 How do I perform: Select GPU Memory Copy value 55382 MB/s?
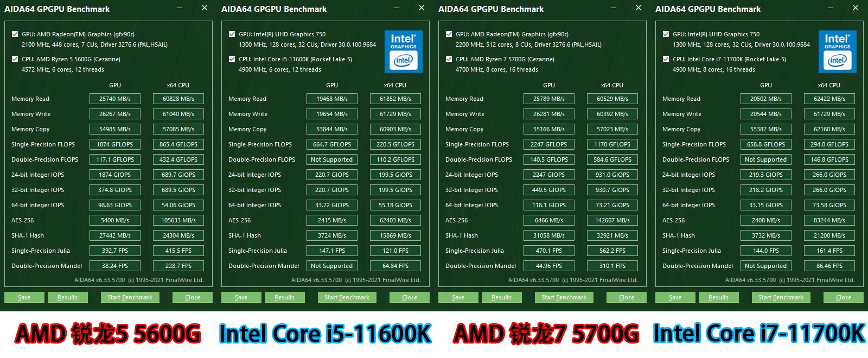tap(766, 129)
